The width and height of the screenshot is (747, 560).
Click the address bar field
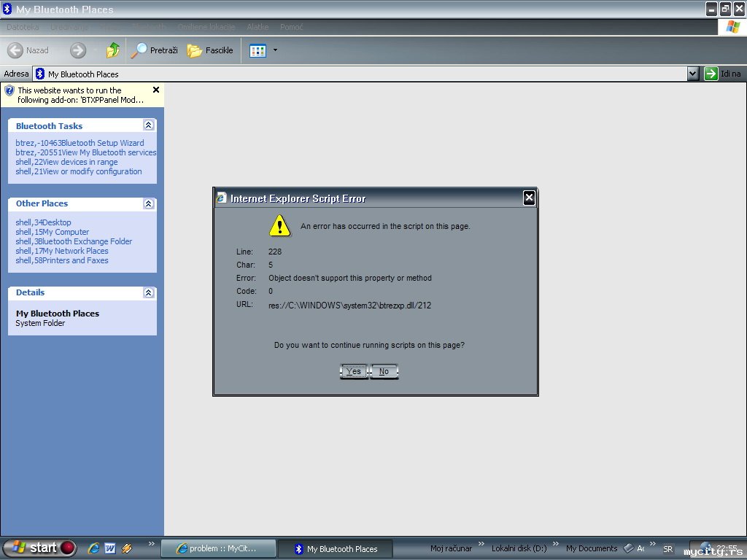(x=360, y=74)
